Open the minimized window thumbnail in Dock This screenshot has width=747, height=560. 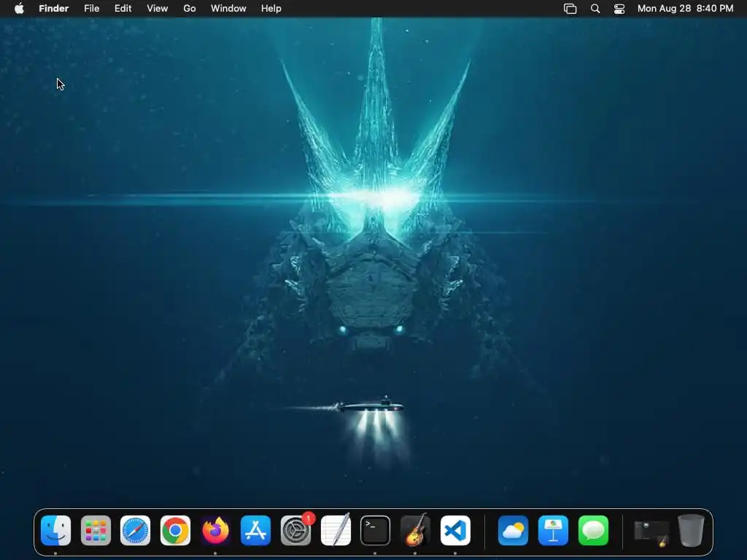[x=651, y=532]
